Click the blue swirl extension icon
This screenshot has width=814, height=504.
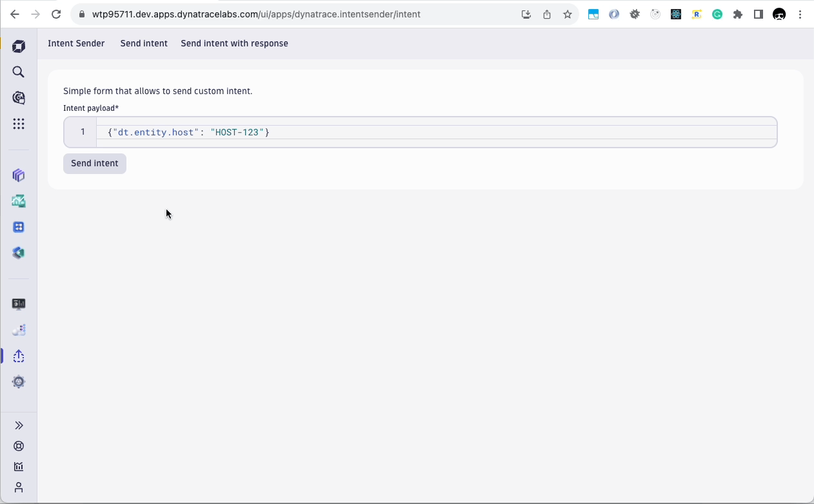(x=614, y=14)
